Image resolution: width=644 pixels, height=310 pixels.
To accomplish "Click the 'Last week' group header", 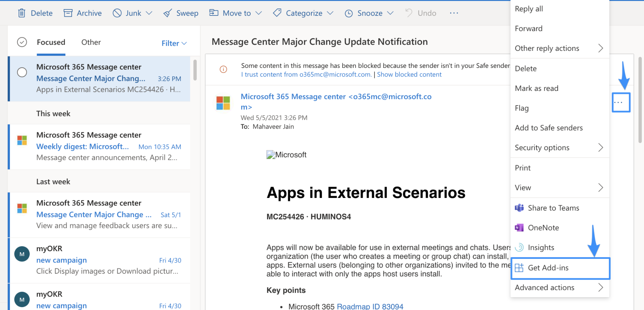I will [53, 182].
